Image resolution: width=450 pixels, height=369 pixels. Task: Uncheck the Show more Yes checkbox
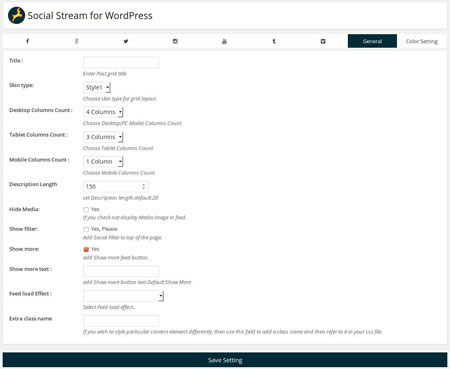pyautogui.click(x=86, y=249)
